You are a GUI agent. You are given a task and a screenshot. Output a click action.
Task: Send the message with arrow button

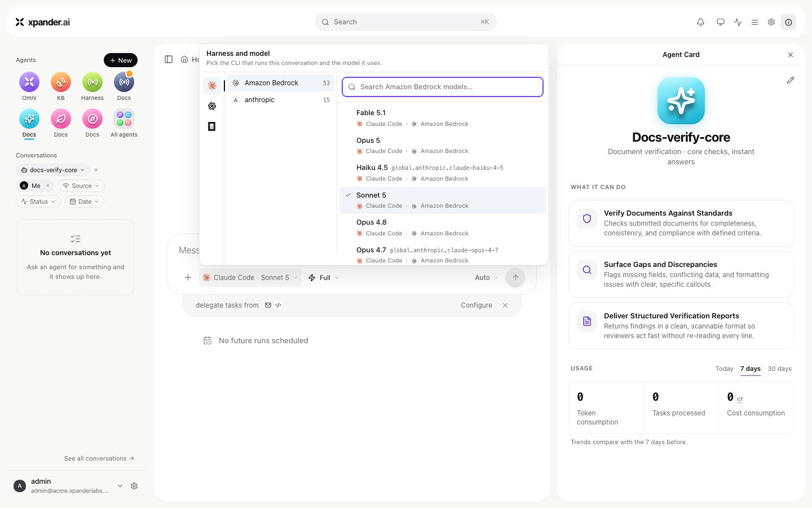click(515, 278)
